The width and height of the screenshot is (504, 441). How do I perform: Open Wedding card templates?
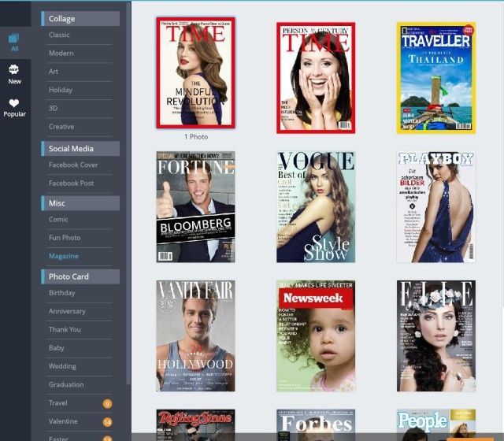coord(62,365)
